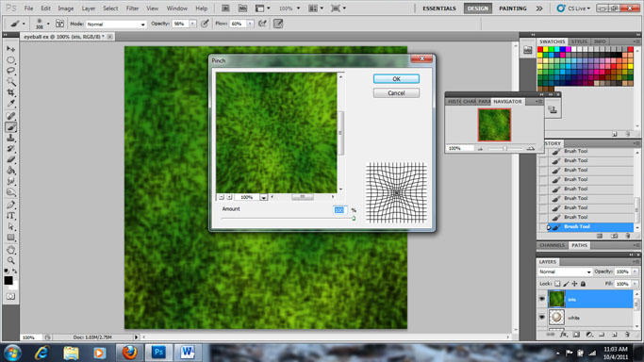The height and width of the screenshot is (362, 644).
Task: Delete layer with trash icon
Action: pos(627,335)
